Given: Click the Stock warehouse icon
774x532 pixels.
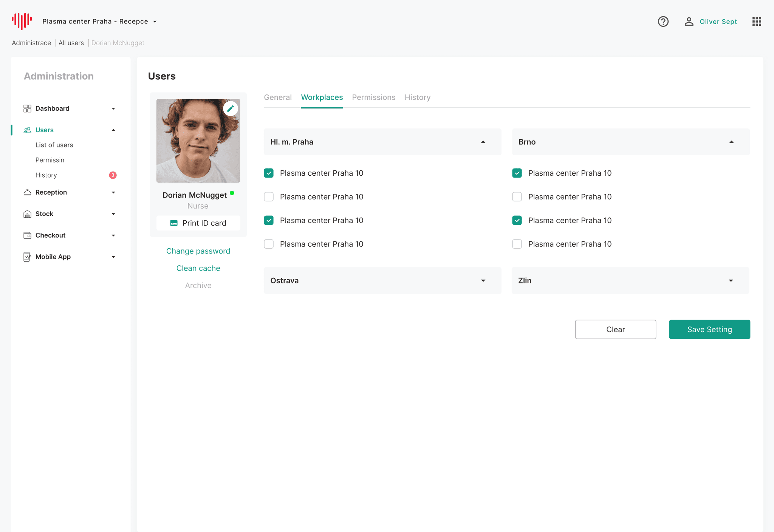Looking at the screenshot, I should point(27,214).
